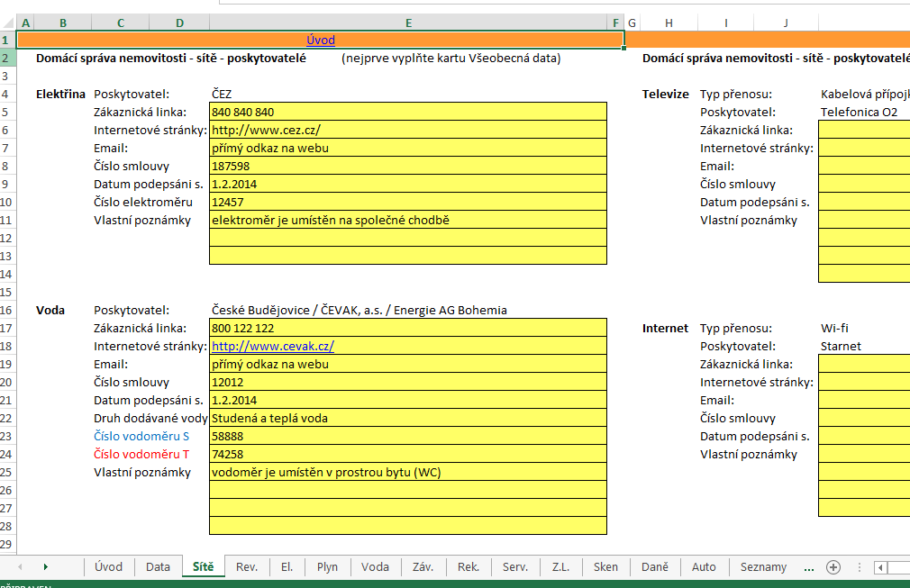
Task: Select contract number cell 187598
Action: click(408, 166)
